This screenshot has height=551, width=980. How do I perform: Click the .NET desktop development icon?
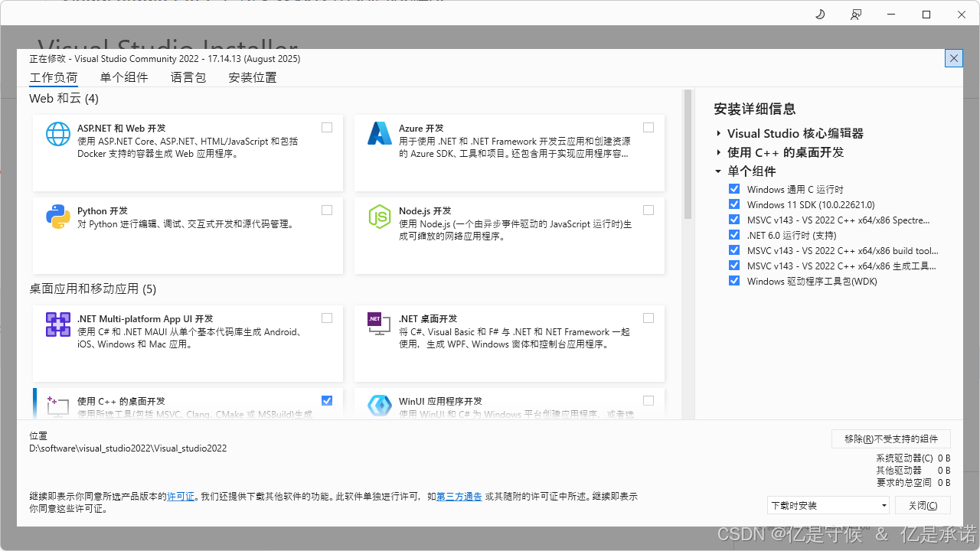click(x=380, y=324)
